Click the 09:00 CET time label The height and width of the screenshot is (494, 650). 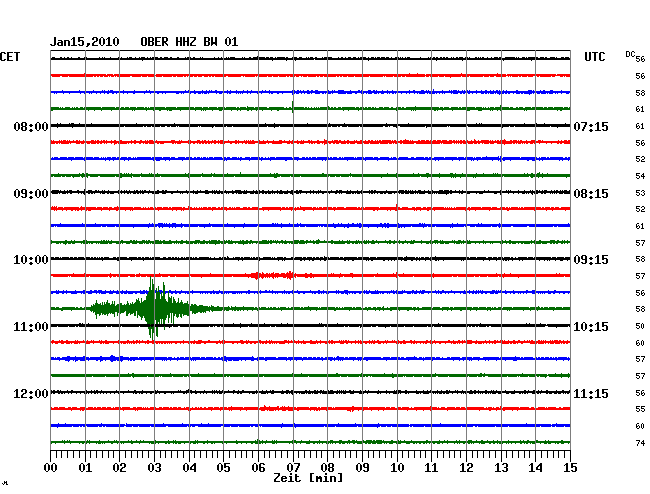(x=31, y=194)
